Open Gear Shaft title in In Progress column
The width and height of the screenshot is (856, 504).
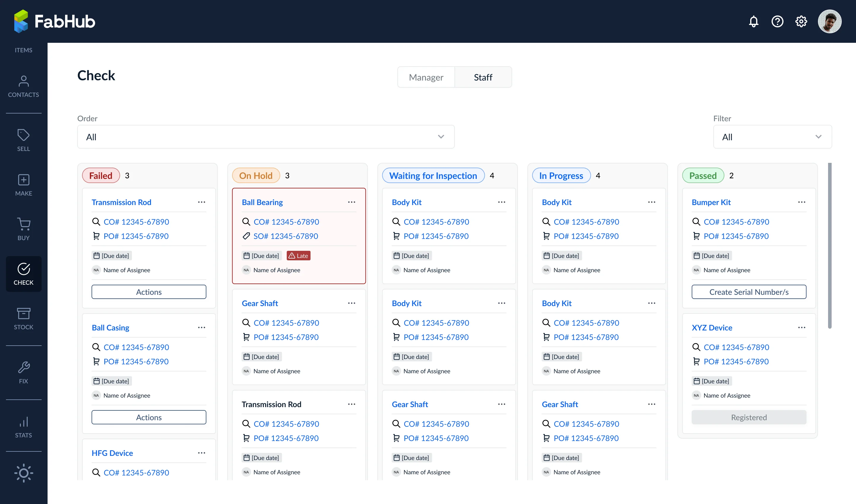point(560,404)
